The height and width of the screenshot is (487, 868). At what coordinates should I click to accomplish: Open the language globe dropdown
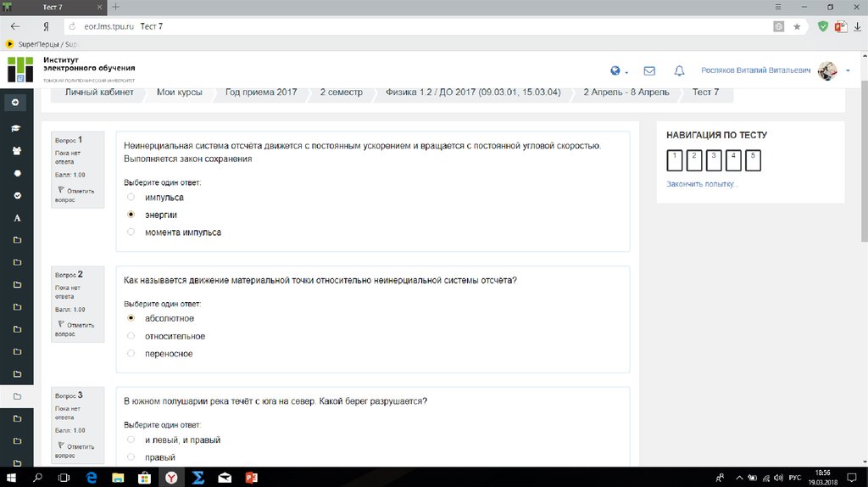tap(619, 71)
